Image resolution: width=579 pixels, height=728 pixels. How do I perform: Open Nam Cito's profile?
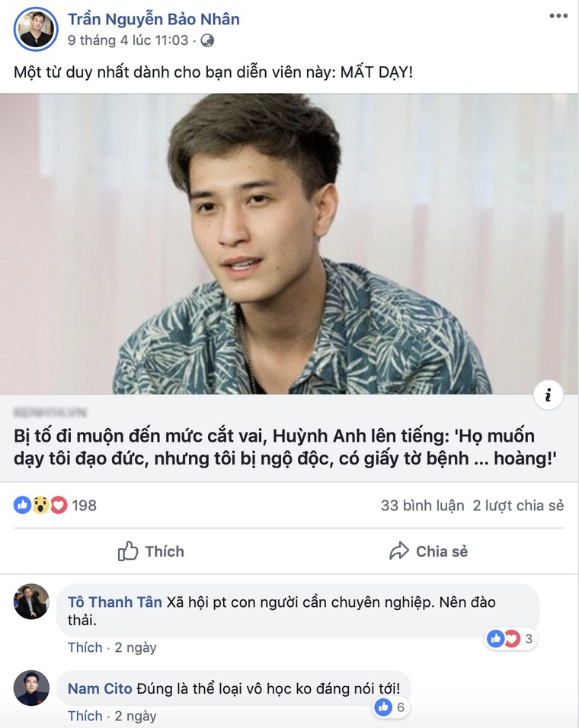tap(98, 688)
